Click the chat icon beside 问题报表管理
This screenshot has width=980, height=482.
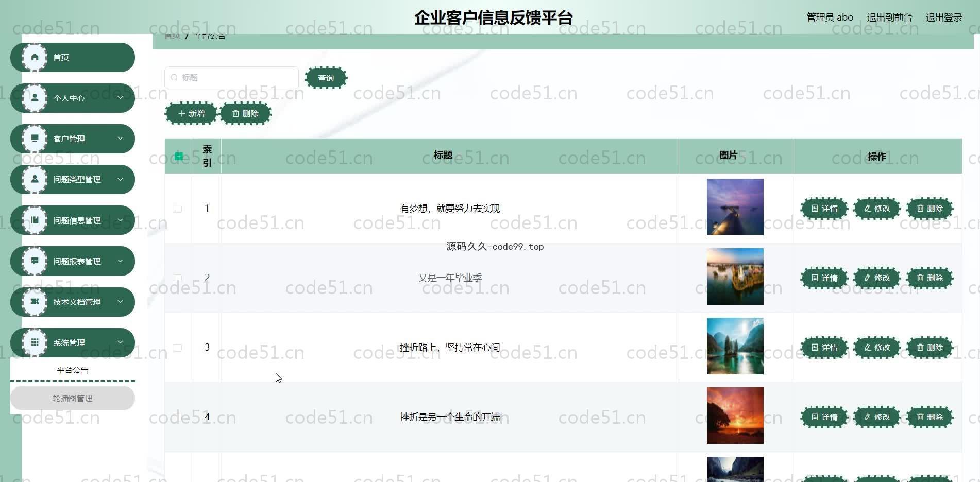[x=35, y=261]
